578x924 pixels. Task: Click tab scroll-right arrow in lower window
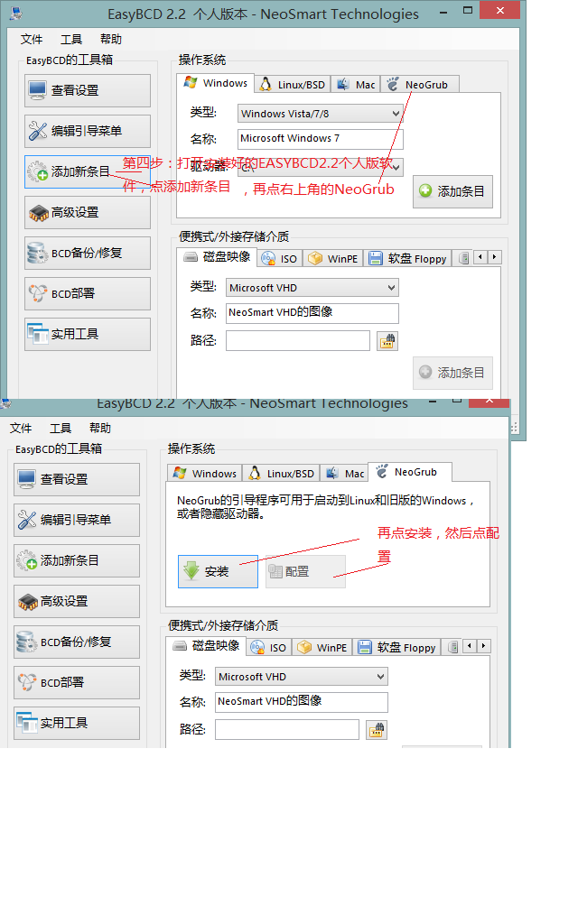pyautogui.click(x=484, y=646)
